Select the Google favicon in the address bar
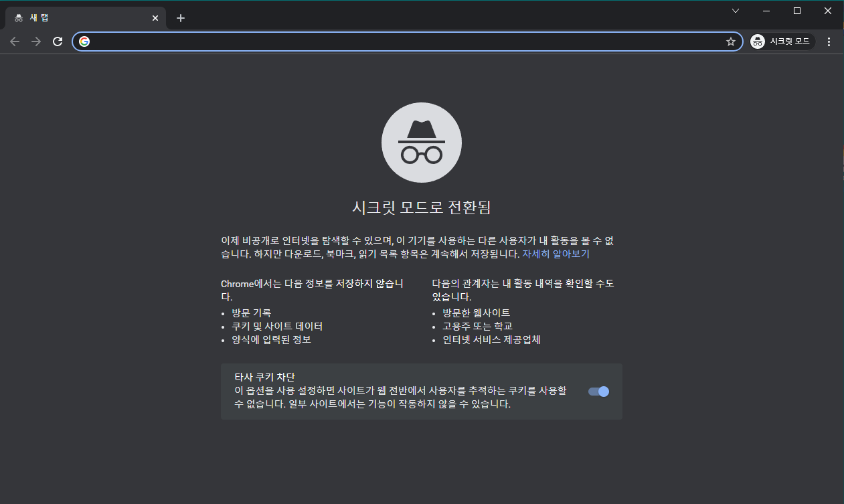Image resolution: width=844 pixels, height=504 pixels. tap(85, 41)
